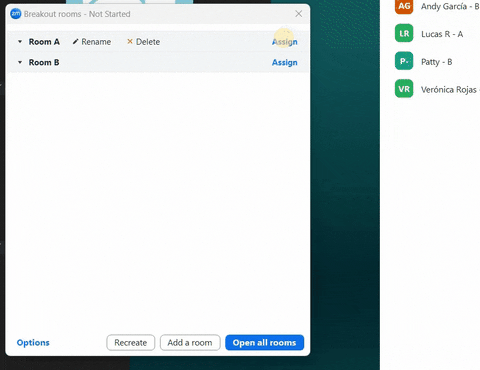Viewport: 480px width, 370px height.
Task: Assign participants to Room B
Action: 284,62
